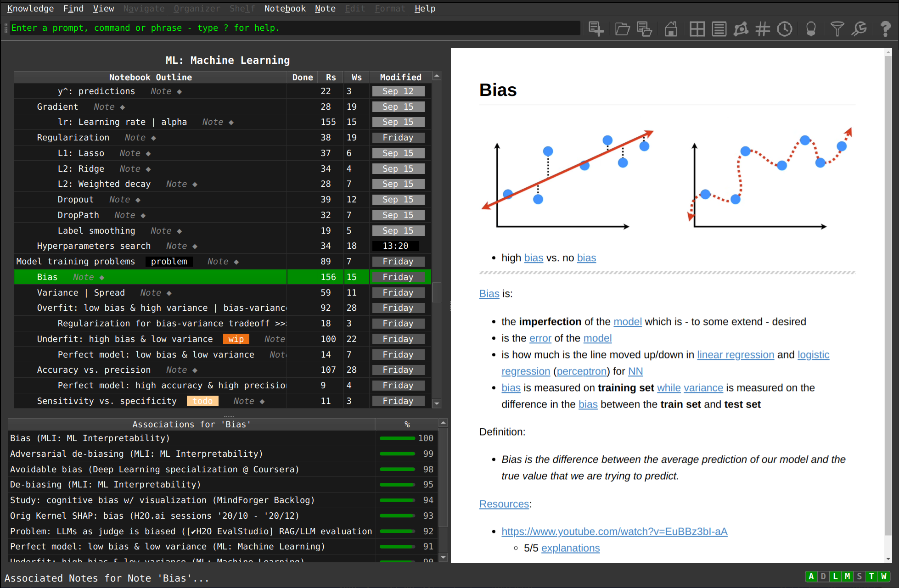This screenshot has width=899, height=588.
Task: Sort by the Rs column header
Action: 331,77
